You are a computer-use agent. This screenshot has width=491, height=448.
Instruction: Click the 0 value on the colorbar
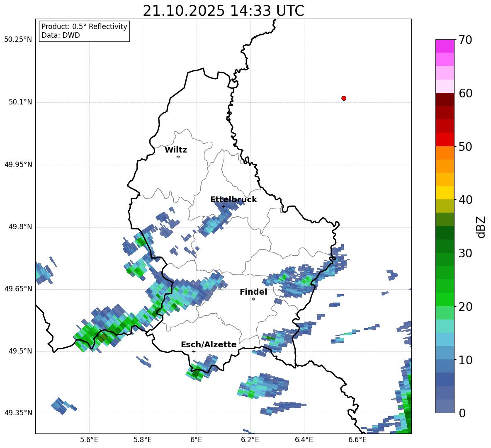[462, 413]
